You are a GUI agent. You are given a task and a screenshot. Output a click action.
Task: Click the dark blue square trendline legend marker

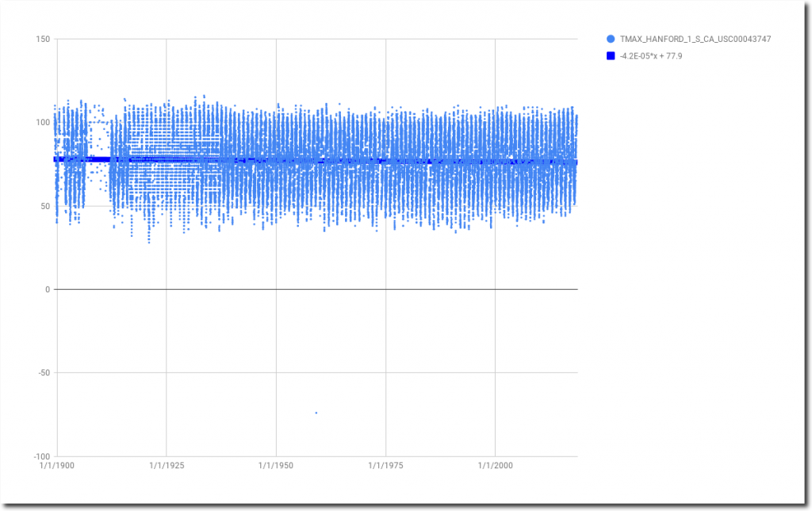(x=611, y=55)
